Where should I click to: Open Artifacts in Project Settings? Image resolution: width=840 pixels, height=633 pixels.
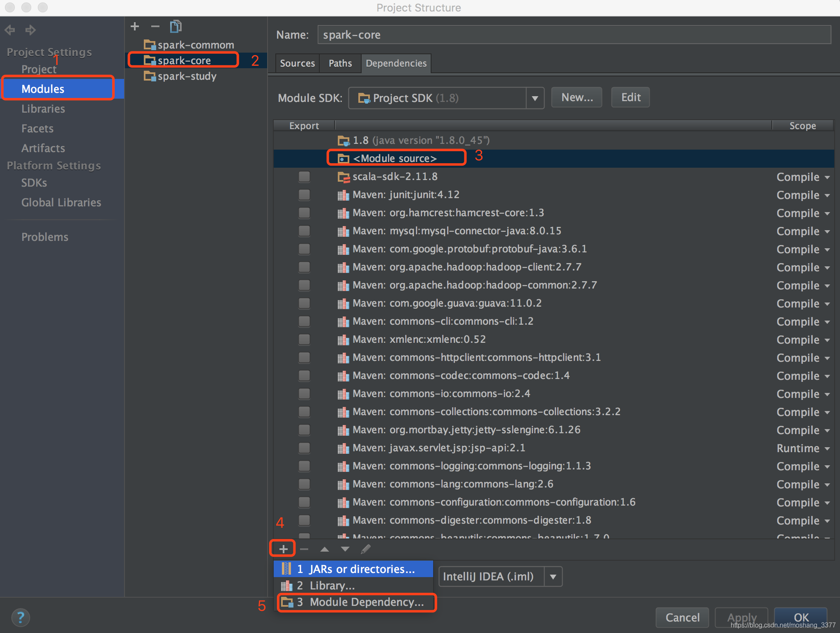[43, 148]
